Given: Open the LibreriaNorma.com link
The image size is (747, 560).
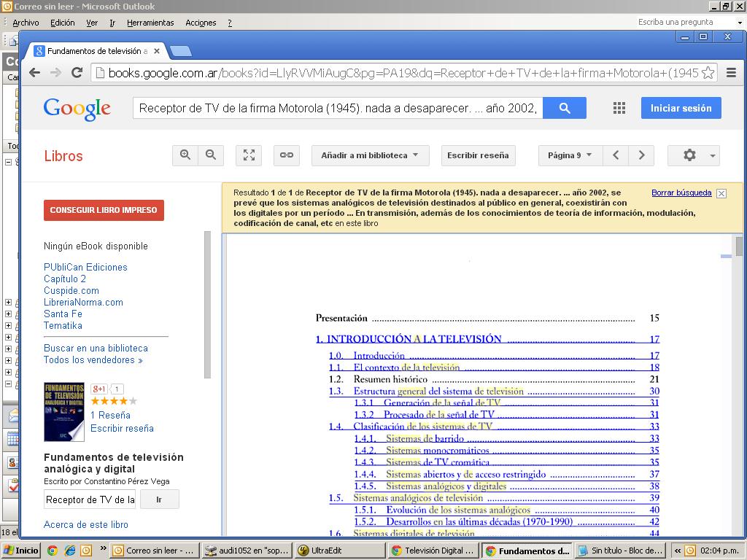Looking at the screenshot, I should click(x=83, y=303).
